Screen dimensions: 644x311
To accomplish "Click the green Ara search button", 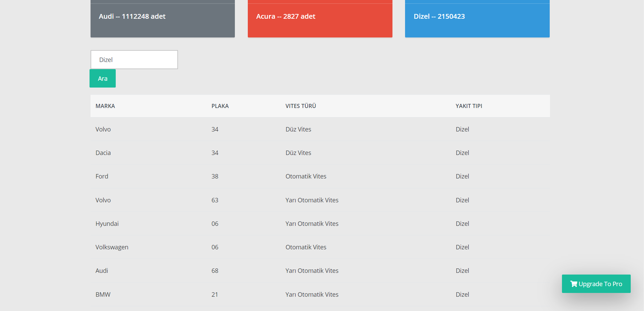I will tap(102, 78).
